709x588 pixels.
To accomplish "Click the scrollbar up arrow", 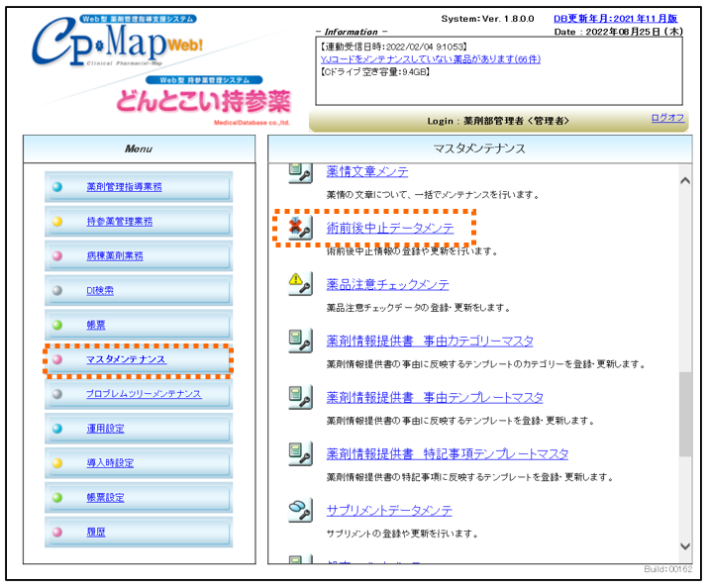I will (x=684, y=180).
